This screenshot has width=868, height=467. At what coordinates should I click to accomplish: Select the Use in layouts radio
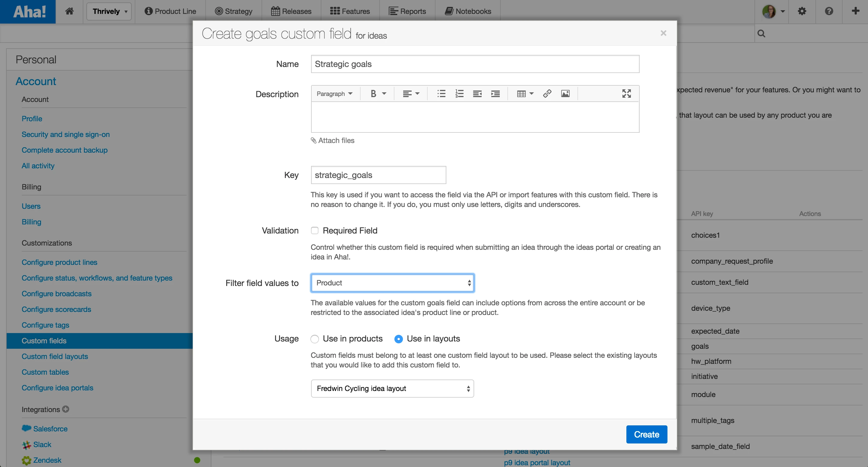(x=398, y=339)
